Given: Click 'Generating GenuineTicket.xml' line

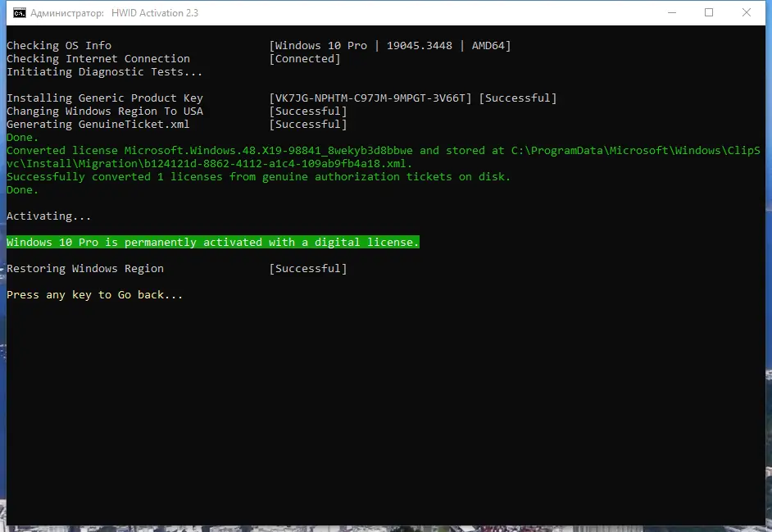Looking at the screenshot, I should [x=98, y=125].
